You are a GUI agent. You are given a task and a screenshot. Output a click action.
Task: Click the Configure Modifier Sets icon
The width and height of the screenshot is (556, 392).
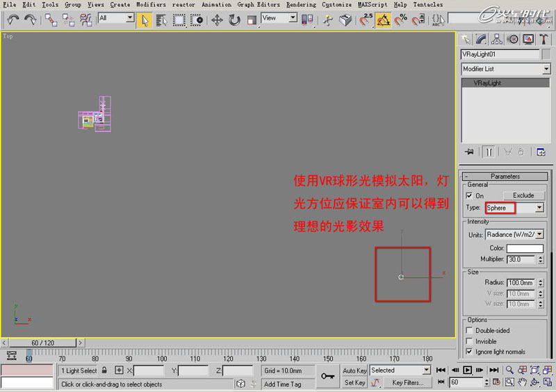541,152
